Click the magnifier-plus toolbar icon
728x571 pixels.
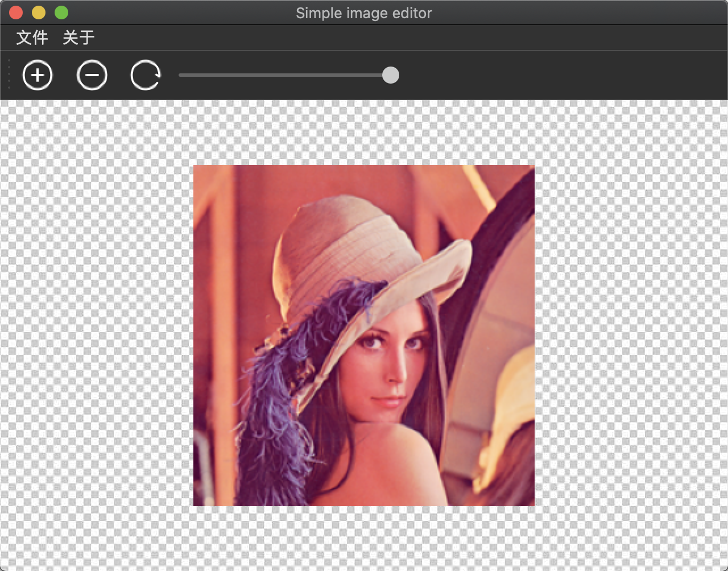pyautogui.click(x=38, y=75)
